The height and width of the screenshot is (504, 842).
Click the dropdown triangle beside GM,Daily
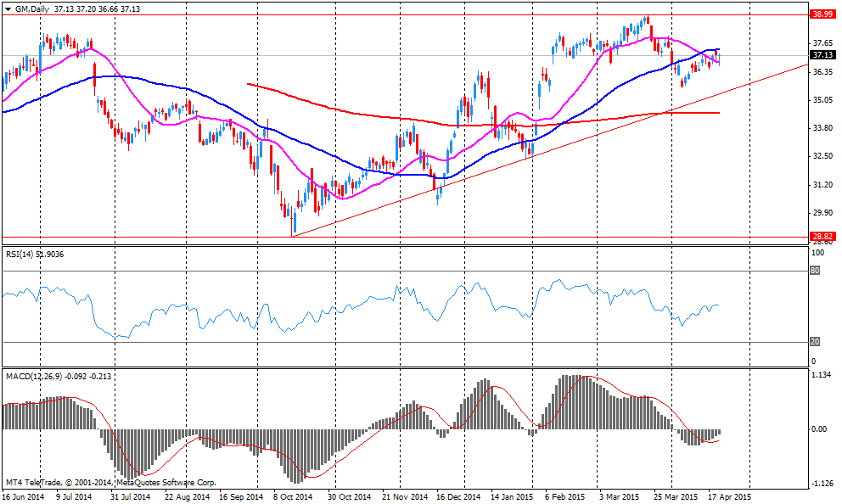(x=7, y=9)
